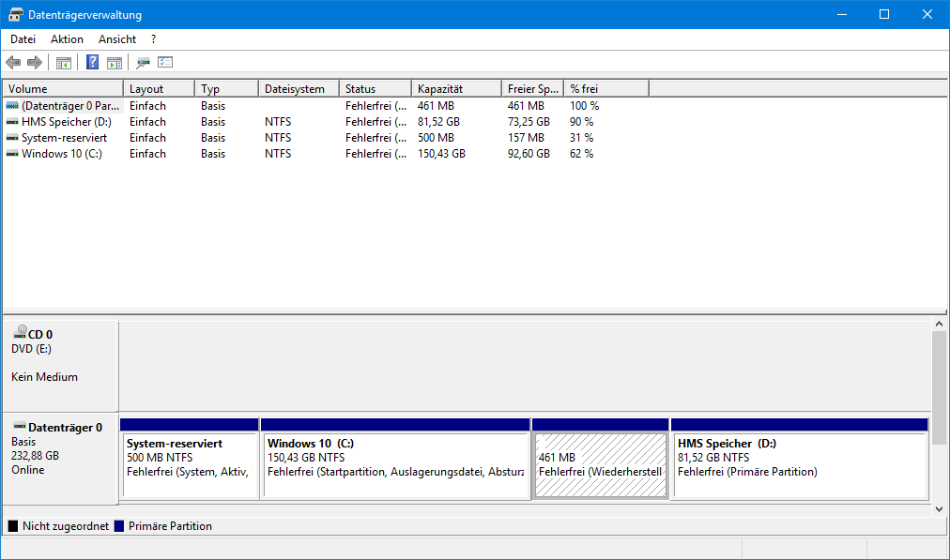
Task: Toggle the console tree pane icon
Action: [x=64, y=62]
